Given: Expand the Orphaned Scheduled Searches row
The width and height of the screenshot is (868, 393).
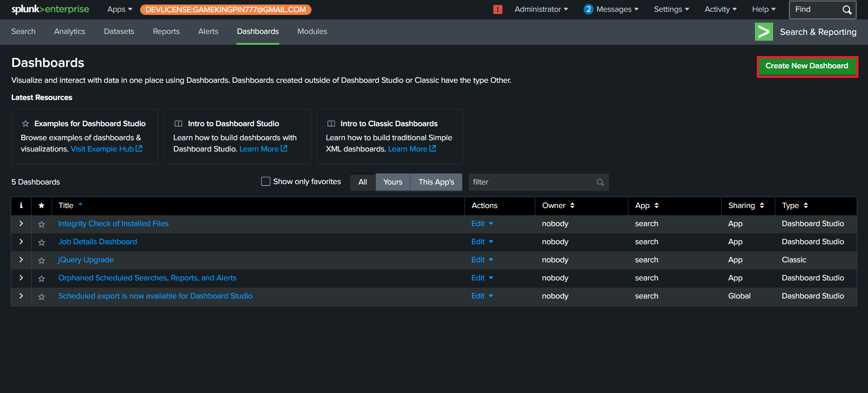Looking at the screenshot, I should [21, 278].
